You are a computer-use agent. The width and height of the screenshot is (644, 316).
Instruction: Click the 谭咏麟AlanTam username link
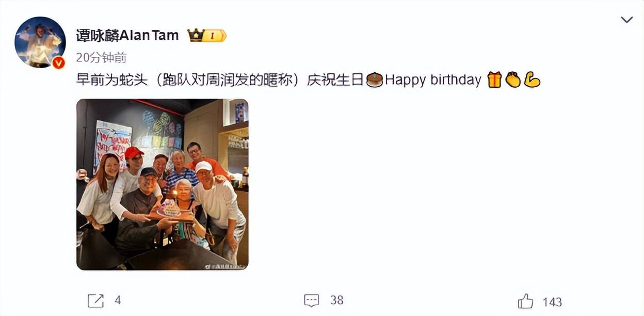(x=127, y=35)
